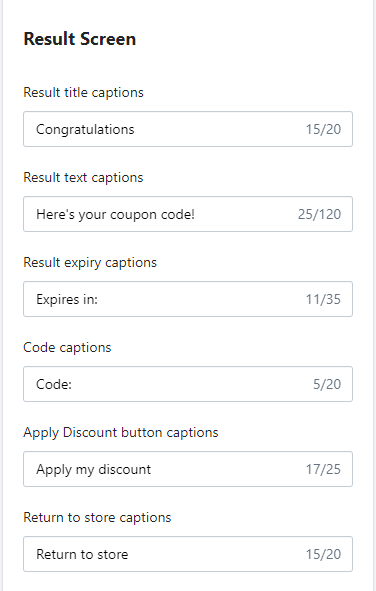Click the 'Here's your coupon code!' text
Screen dimensions: 376x591
pyautogui.click(x=115, y=214)
